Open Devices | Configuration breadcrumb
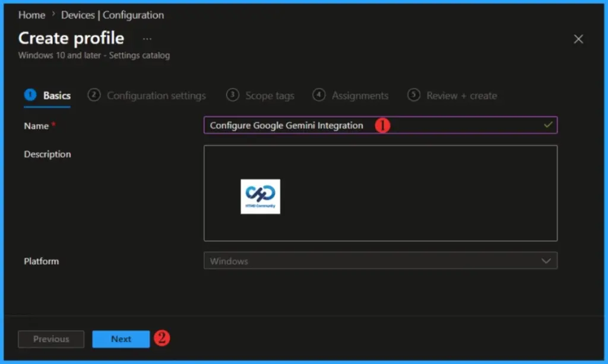This screenshot has height=364, width=608. 112,15
